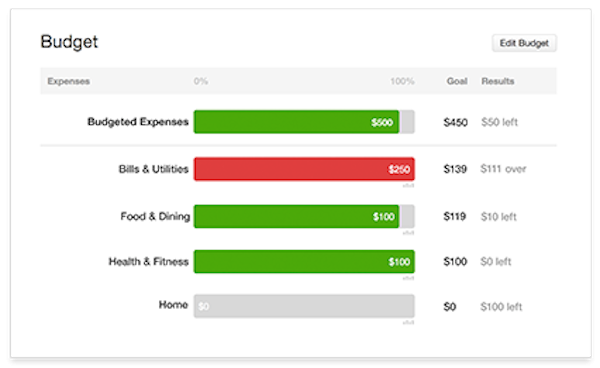
Task: Click the tiny link below the Home bar
Action: tap(408, 323)
